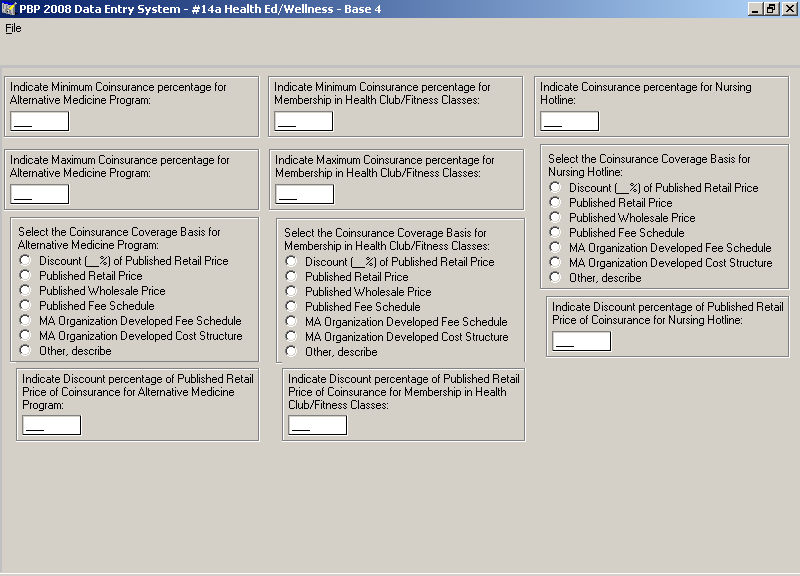Select Other, describe for Nursing Hotline
The height and width of the screenshot is (576, 800).
click(595, 278)
